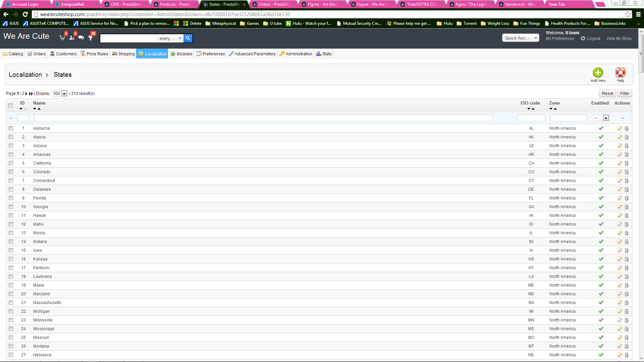644x362 pixels.
Task: Edit the Alabama row pencil icon
Action: coord(620,128)
